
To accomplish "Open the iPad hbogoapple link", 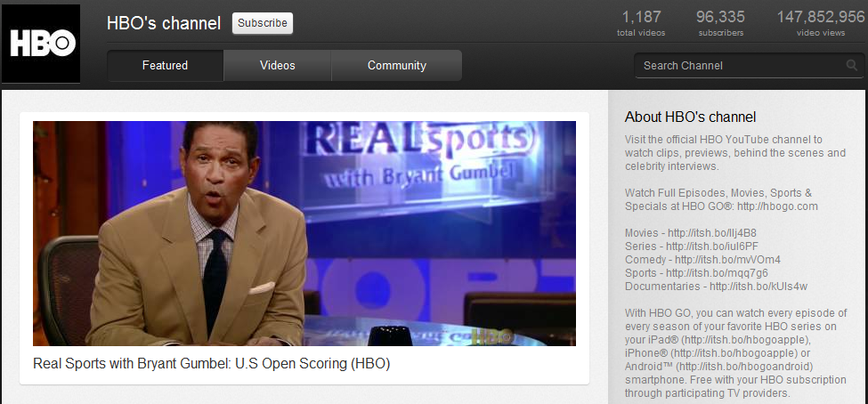I will (x=747, y=339).
